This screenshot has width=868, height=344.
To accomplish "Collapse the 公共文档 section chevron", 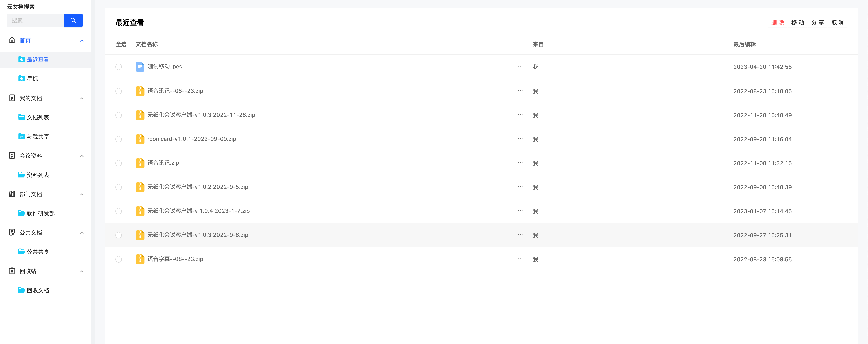I will click(82, 233).
